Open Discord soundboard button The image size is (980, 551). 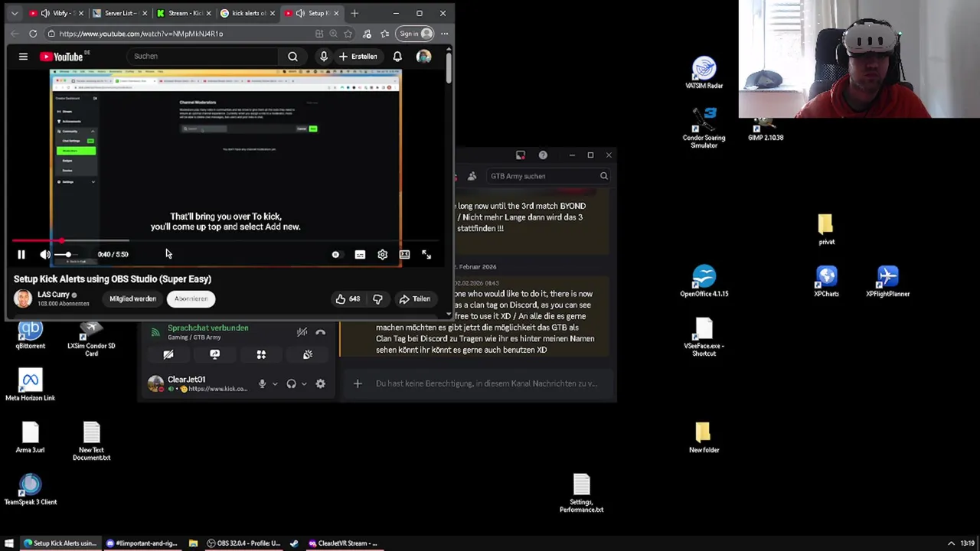tap(308, 354)
